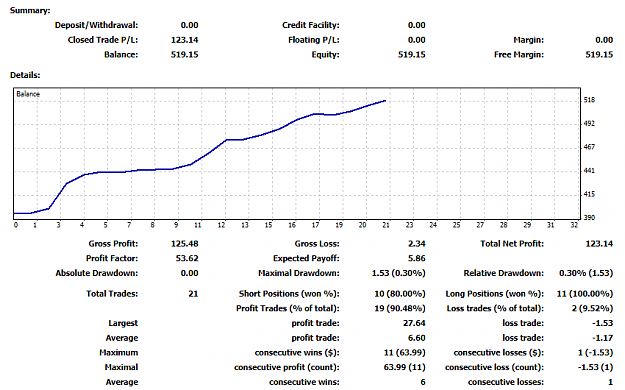Click the 518 y-axis label
Viewport: 625px width, 390px height.
coord(589,100)
